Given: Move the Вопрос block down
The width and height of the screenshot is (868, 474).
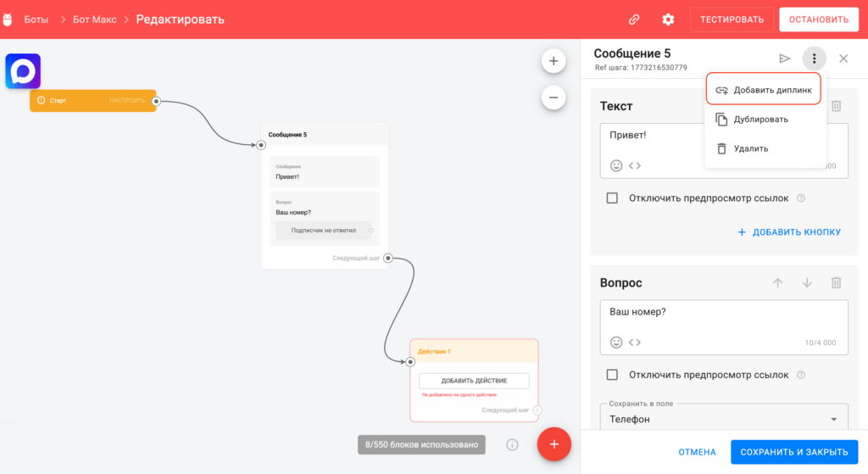Looking at the screenshot, I should click(807, 282).
